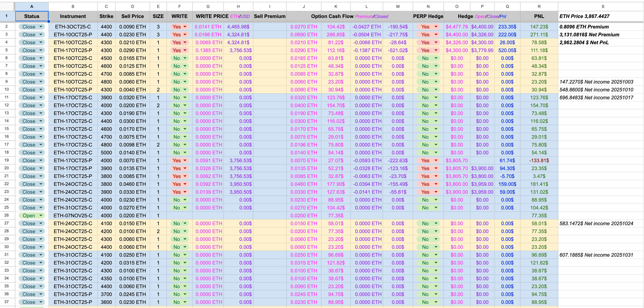Image resolution: width=644 pixels, height=308 pixels.
Task: Select the Status header cell
Action: (x=31, y=16)
